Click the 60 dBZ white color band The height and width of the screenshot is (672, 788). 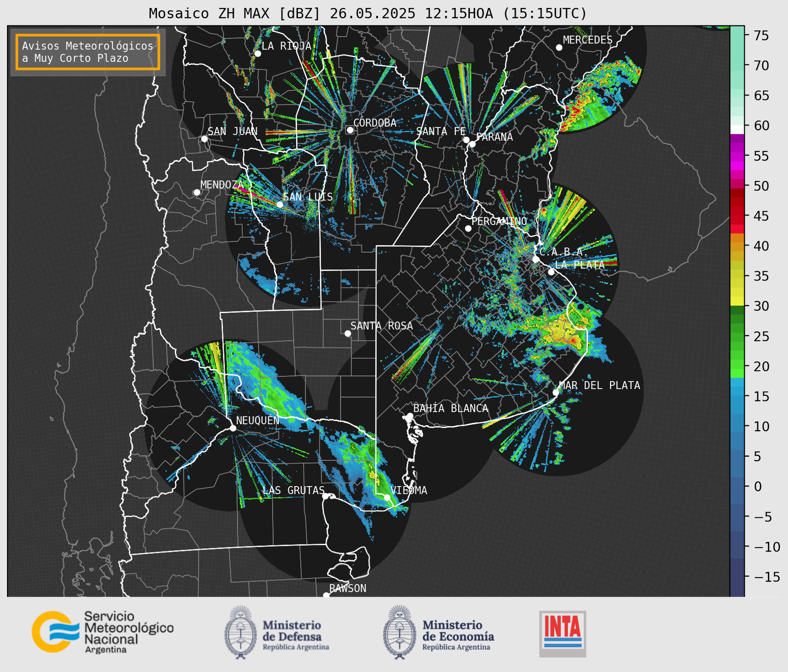pos(737,129)
